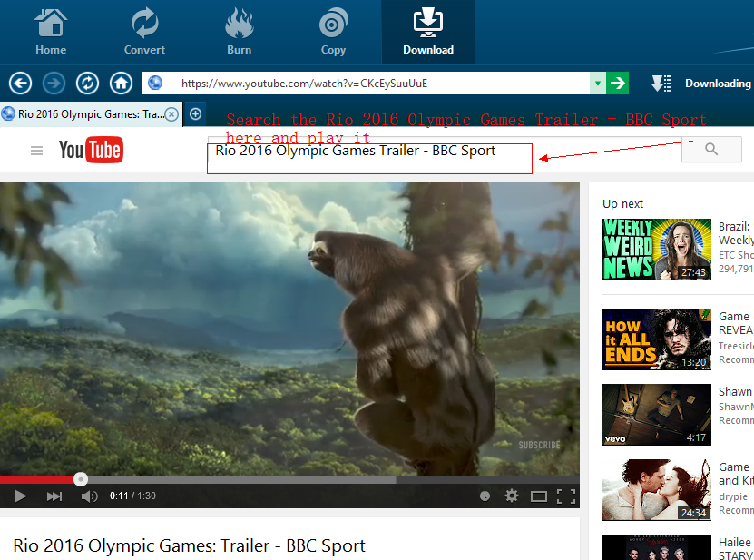Toggle theater mode
This screenshot has height=560, width=754.
point(539,496)
